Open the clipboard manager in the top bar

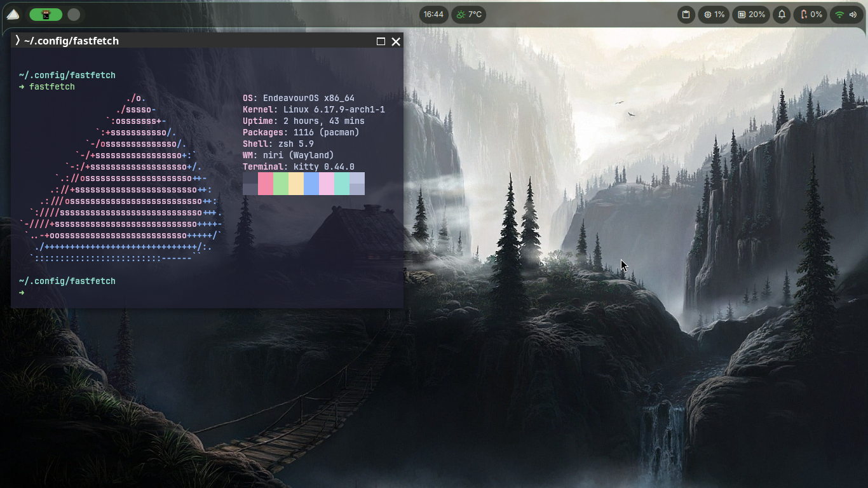pyautogui.click(x=686, y=14)
